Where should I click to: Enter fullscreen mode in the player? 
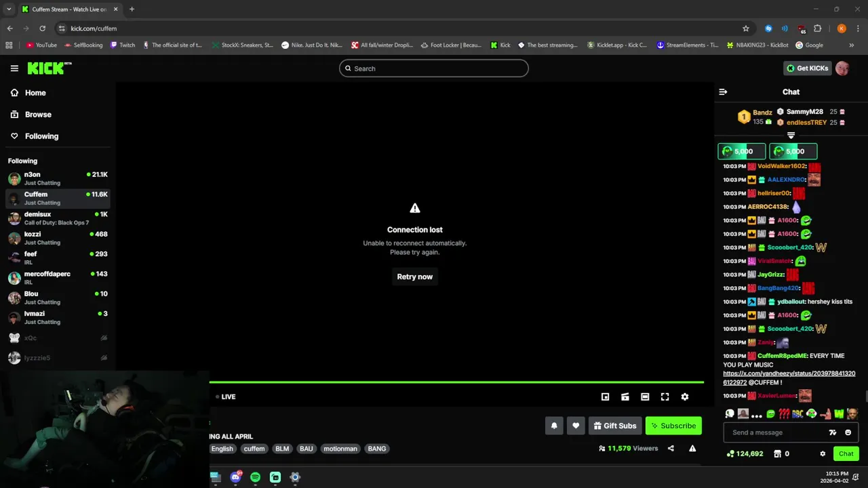tap(665, 396)
